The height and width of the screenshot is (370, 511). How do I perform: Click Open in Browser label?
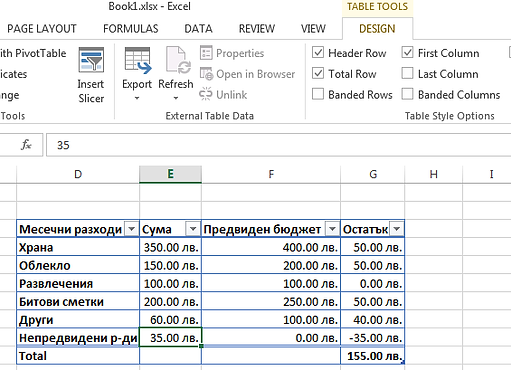coord(256,74)
